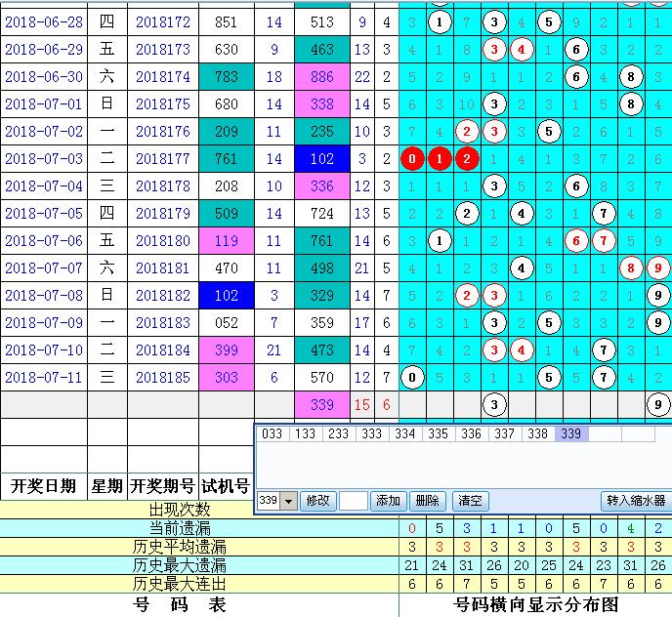Select highlighted number 339 in candidate list

(571, 433)
